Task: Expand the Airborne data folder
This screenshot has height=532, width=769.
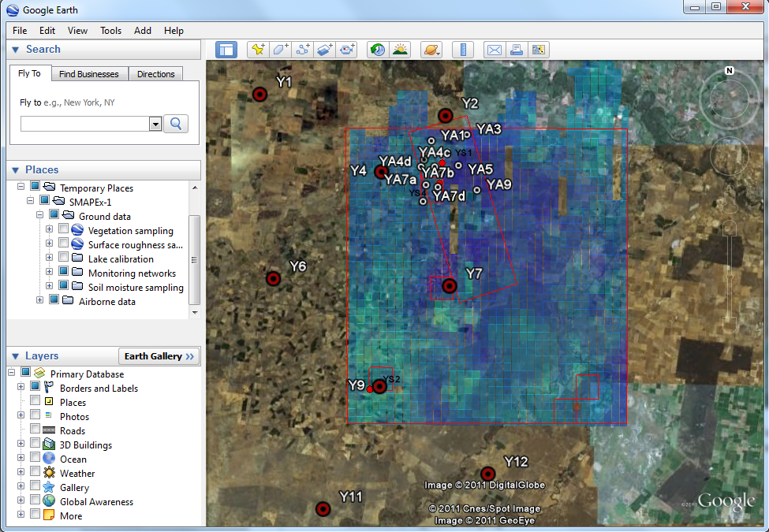Action: click(39, 299)
